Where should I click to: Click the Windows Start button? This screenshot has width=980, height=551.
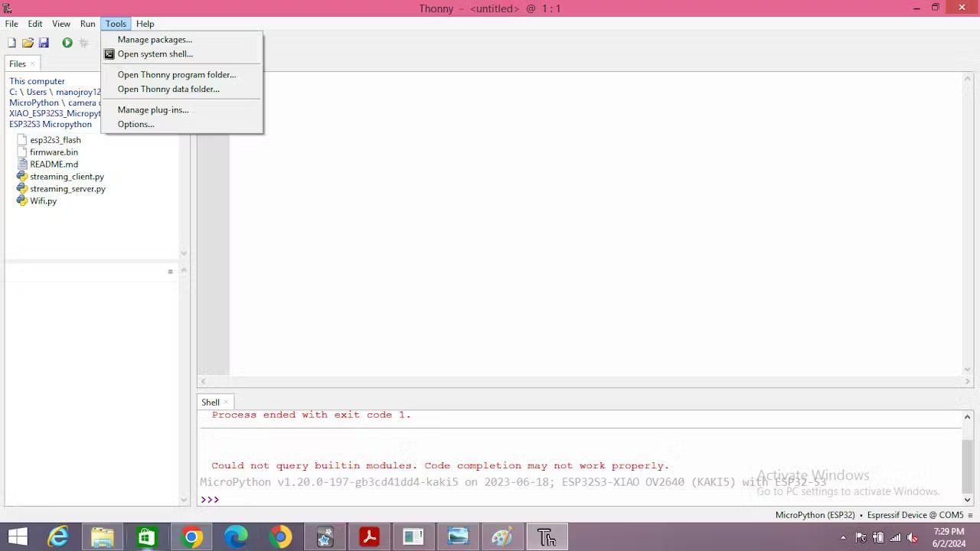click(x=17, y=537)
